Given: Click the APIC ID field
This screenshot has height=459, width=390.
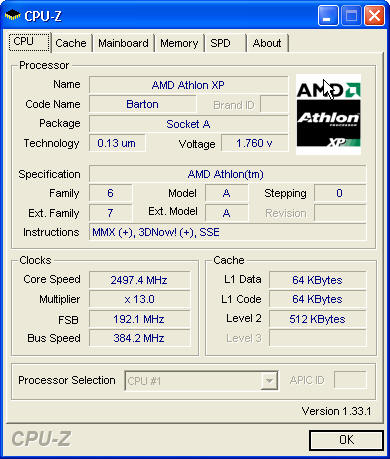Looking at the screenshot, I should click(350, 380).
